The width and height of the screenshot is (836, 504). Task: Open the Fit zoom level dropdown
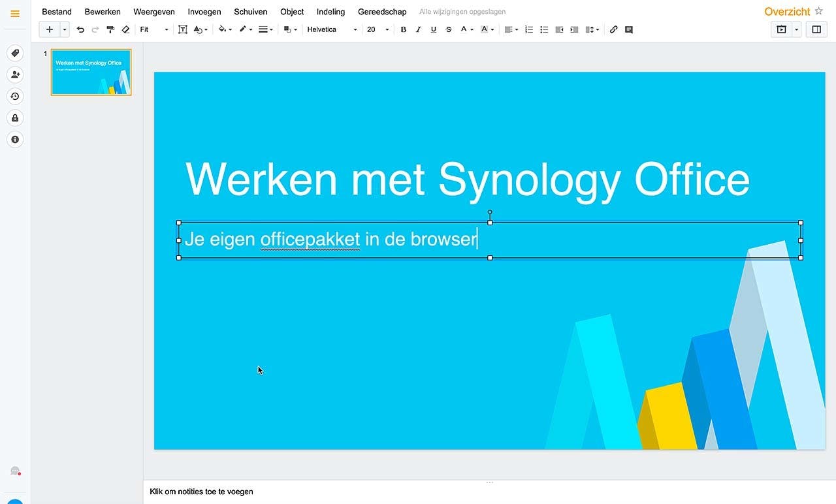[154, 29]
